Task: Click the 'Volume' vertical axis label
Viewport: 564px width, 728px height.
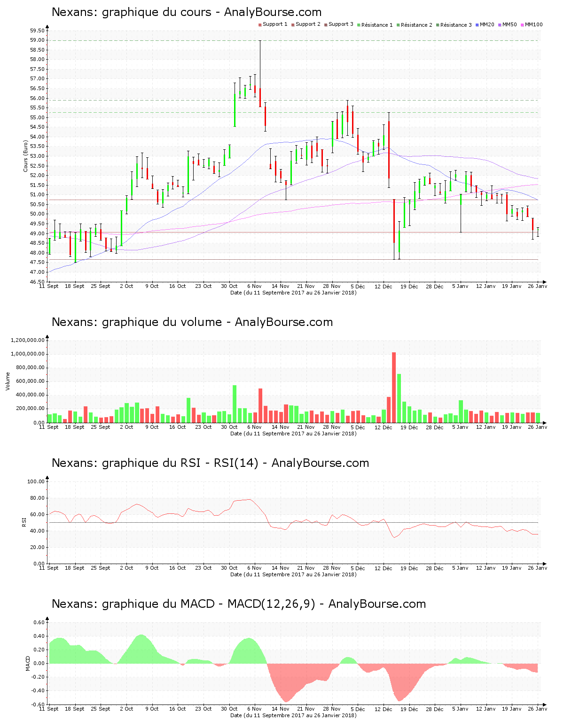Action: pos(8,381)
